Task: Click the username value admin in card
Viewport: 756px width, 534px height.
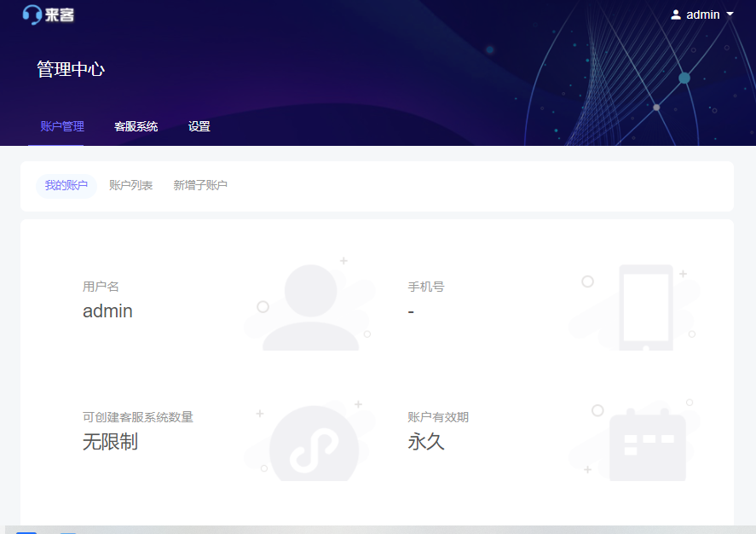Action: pos(107,311)
